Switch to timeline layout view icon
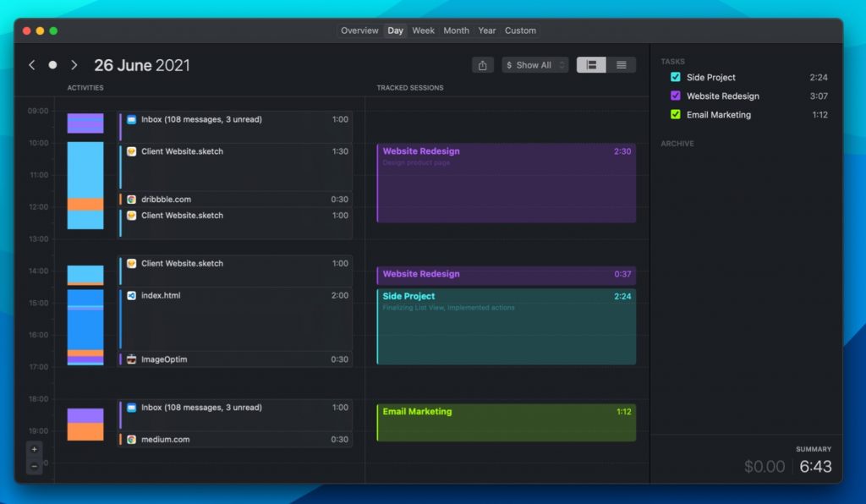866x504 pixels. coord(591,65)
